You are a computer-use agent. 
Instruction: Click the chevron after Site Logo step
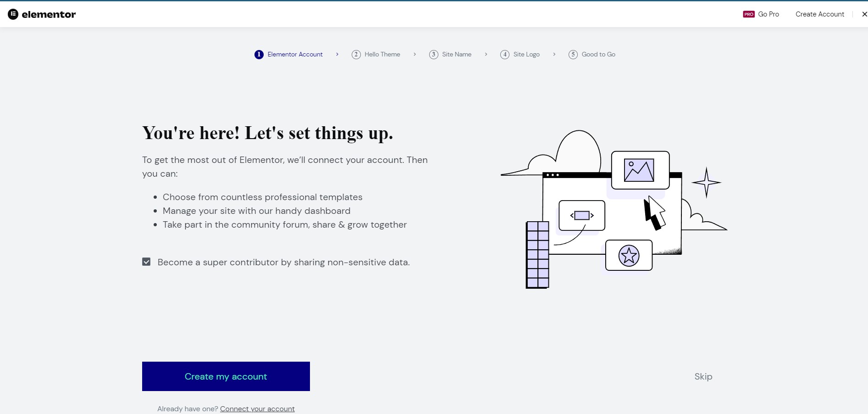554,55
